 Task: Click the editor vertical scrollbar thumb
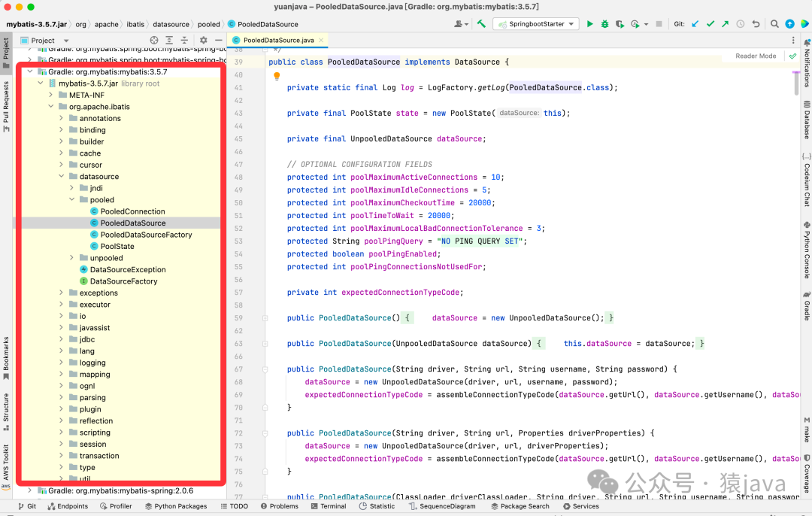796,83
